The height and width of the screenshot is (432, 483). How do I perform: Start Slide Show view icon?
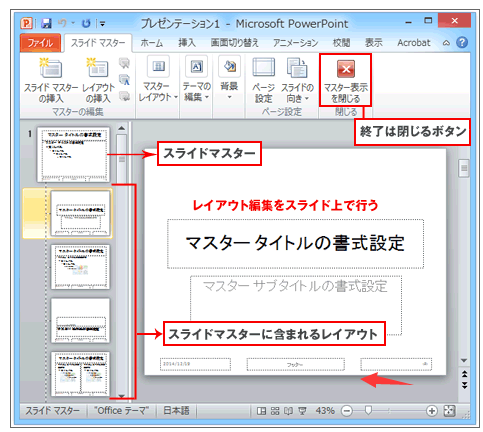click(x=302, y=411)
